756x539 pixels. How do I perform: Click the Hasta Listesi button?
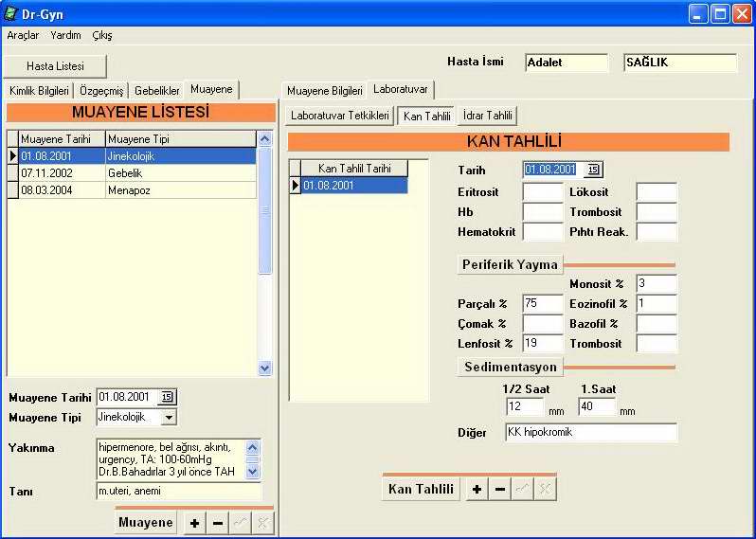(55, 66)
